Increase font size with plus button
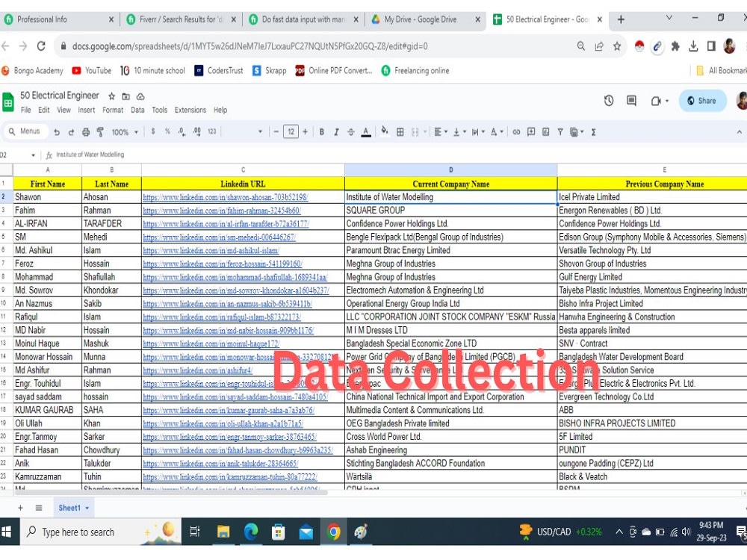The height and width of the screenshot is (560, 747). pos(305,132)
